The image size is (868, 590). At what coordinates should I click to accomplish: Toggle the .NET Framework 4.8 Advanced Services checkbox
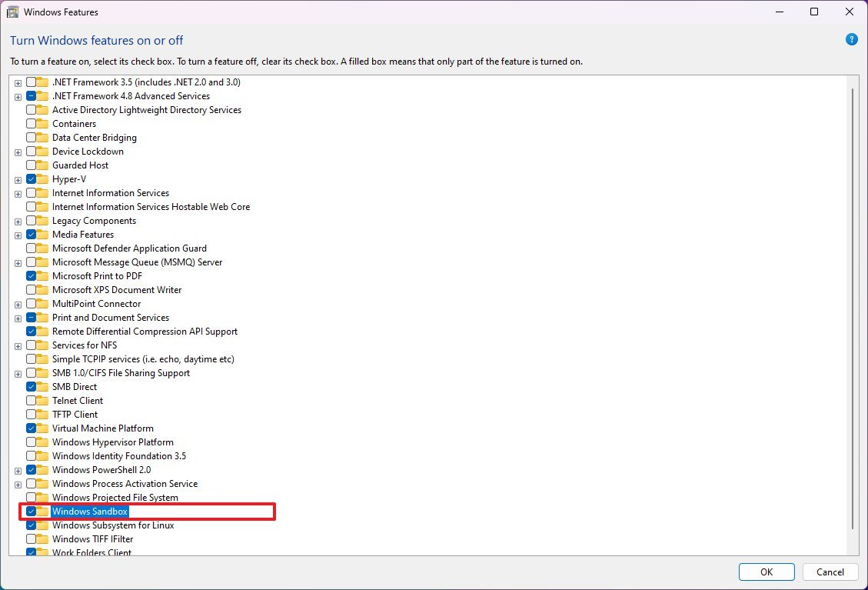click(x=31, y=96)
